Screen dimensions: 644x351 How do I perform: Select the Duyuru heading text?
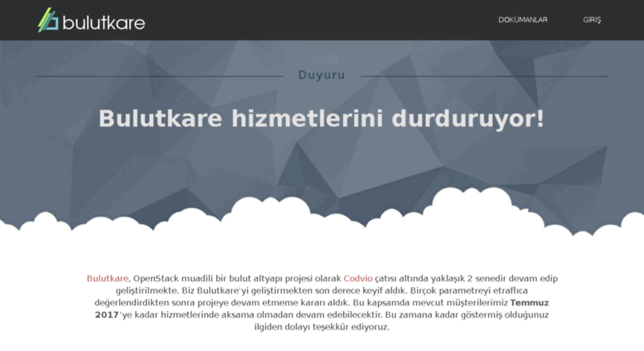pyautogui.click(x=322, y=76)
